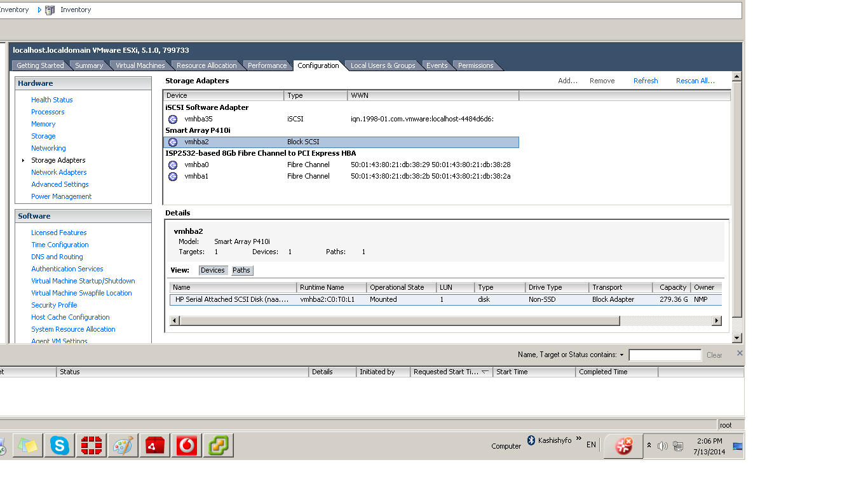868x488 pixels.
Task: Click the taskbar clock showing 2:06 PM
Action: tap(709, 446)
